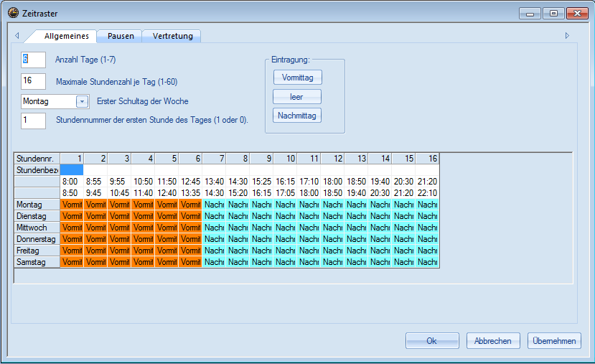Click the Abbrechen button
Image resolution: width=595 pixels, height=364 pixels.
tap(493, 341)
